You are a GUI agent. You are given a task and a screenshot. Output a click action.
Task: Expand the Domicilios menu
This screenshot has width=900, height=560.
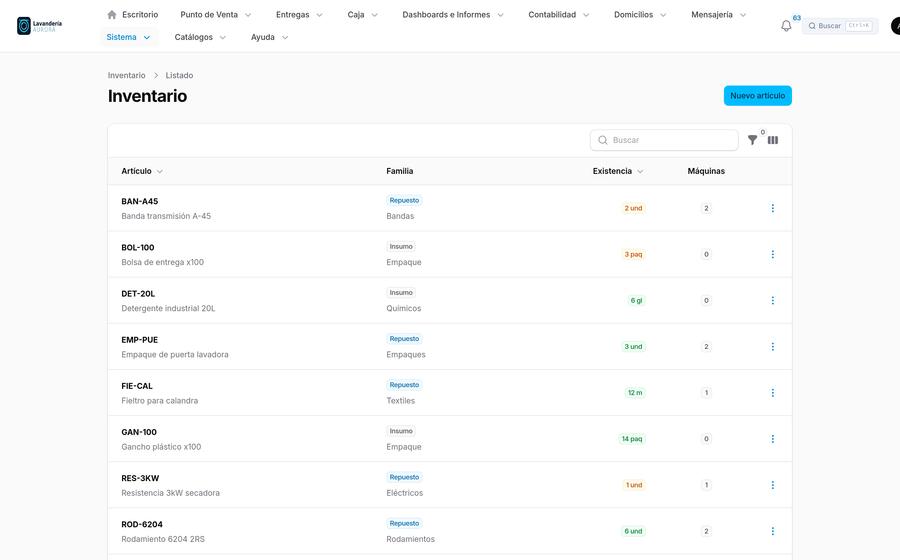640,14
